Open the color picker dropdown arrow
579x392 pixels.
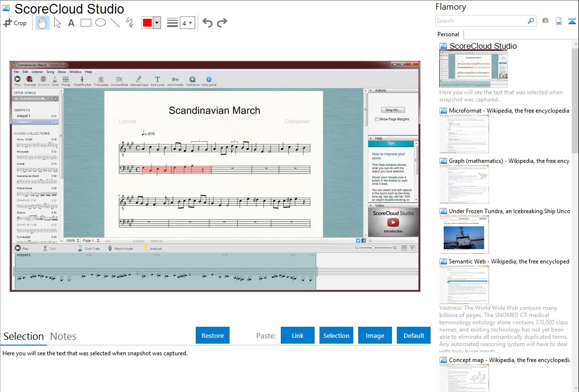coord(157,23)
